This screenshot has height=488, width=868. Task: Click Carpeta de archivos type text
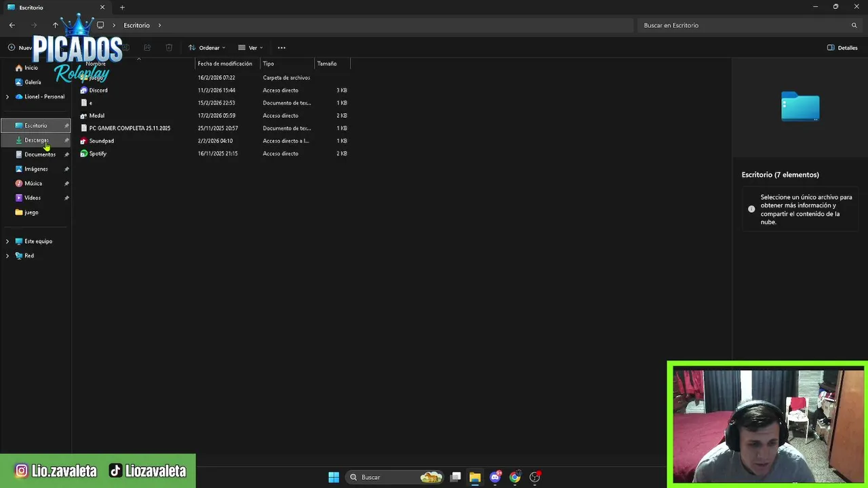[286, 78]
